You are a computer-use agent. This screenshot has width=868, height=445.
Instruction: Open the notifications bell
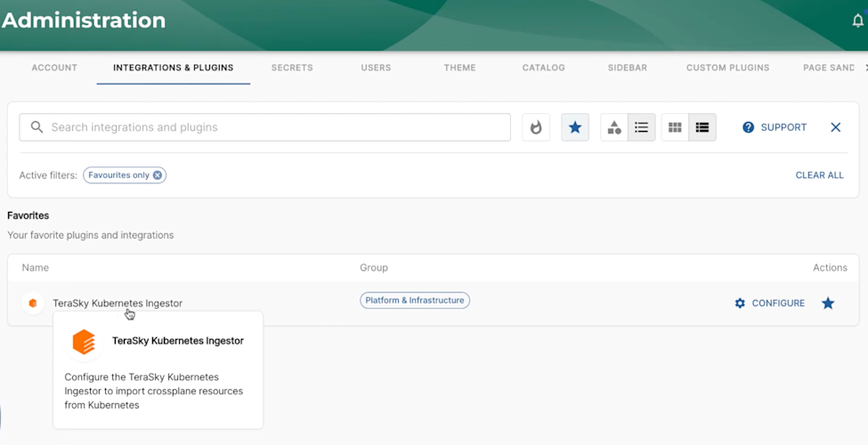pos(857,21)
